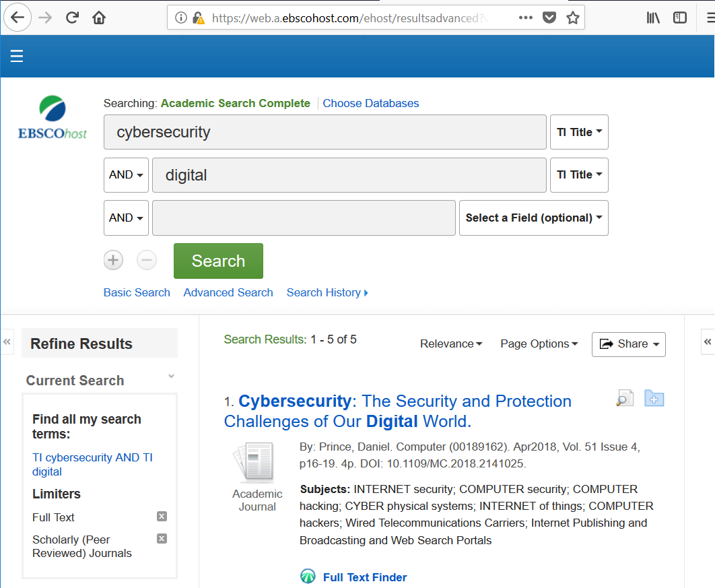Open the Page Options menu
Image resolution: width=715 pixels, height=588 pixels.
pos(539,344)
